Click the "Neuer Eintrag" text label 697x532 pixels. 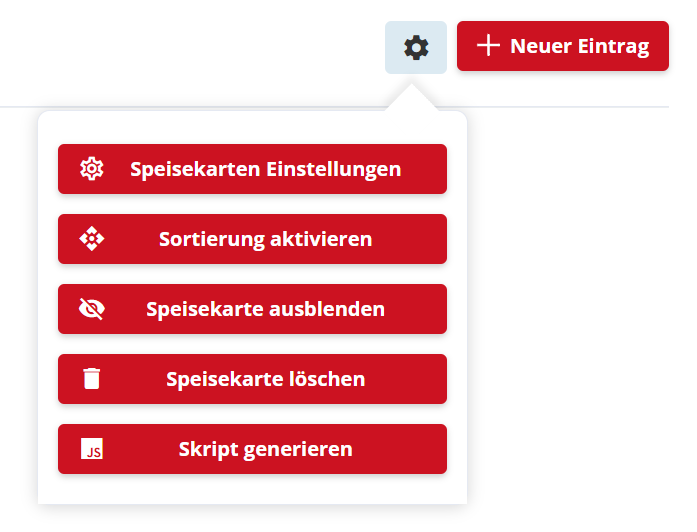[580, 46]
